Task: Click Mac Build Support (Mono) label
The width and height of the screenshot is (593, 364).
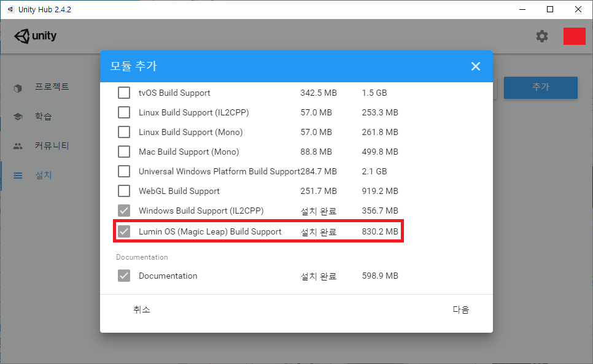Action: point(188,152)
